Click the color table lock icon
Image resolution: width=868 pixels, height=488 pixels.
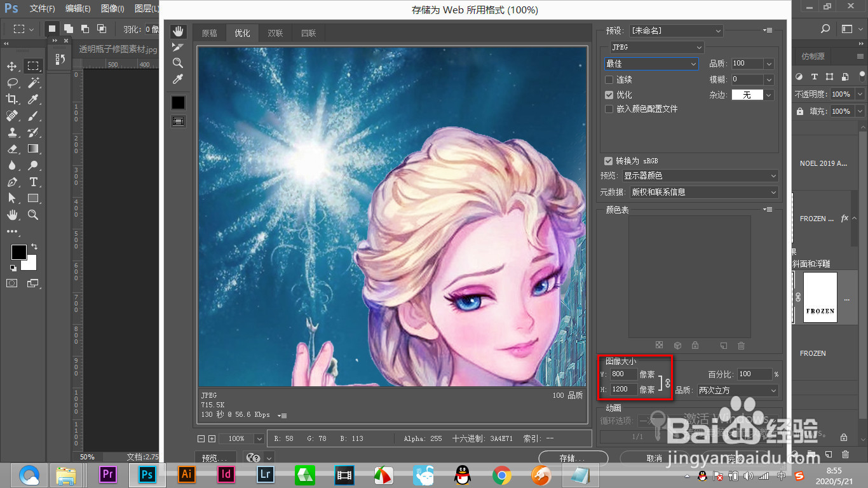[x=695, y=345]
